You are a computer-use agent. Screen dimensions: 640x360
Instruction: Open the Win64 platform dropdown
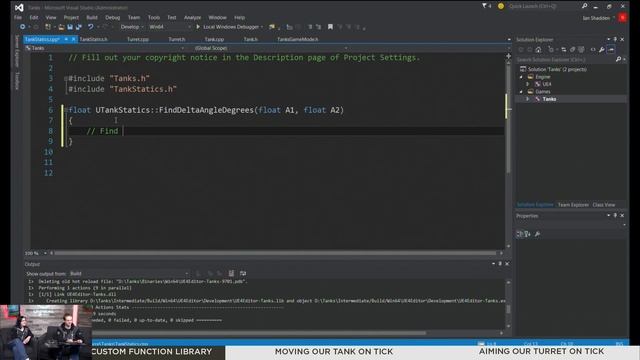[x=169, y=27]
